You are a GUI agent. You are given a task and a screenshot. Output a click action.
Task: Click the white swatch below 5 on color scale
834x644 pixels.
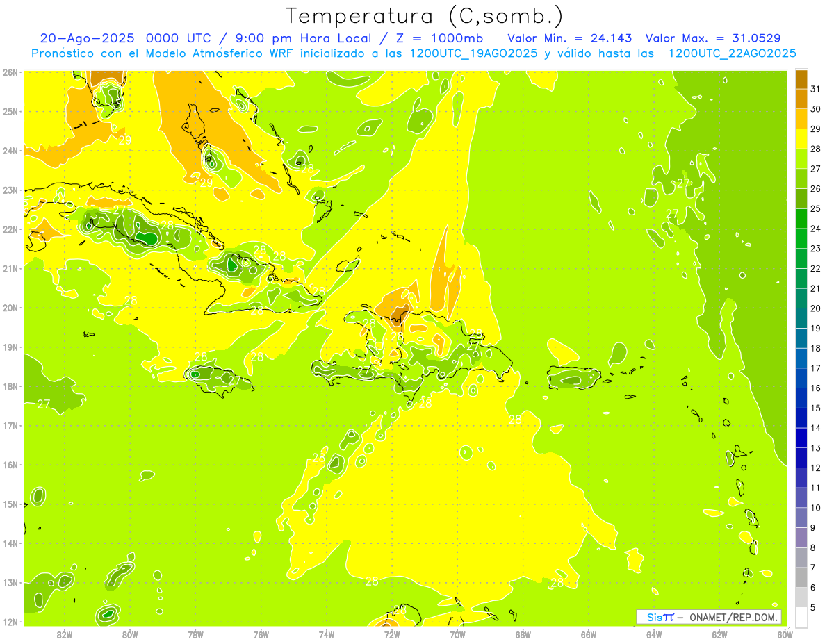tap(801, 618)
